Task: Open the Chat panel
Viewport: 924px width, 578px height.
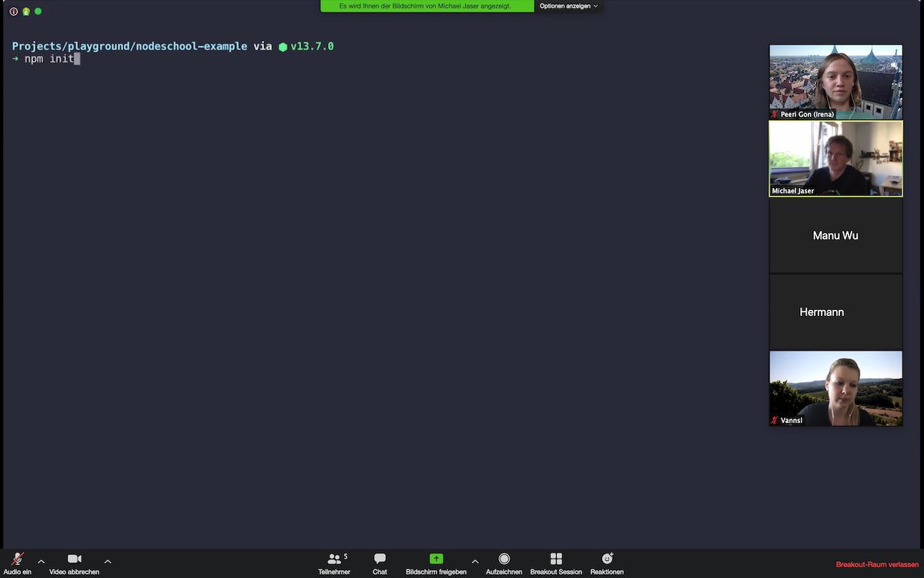Action: tap(380, 563)
